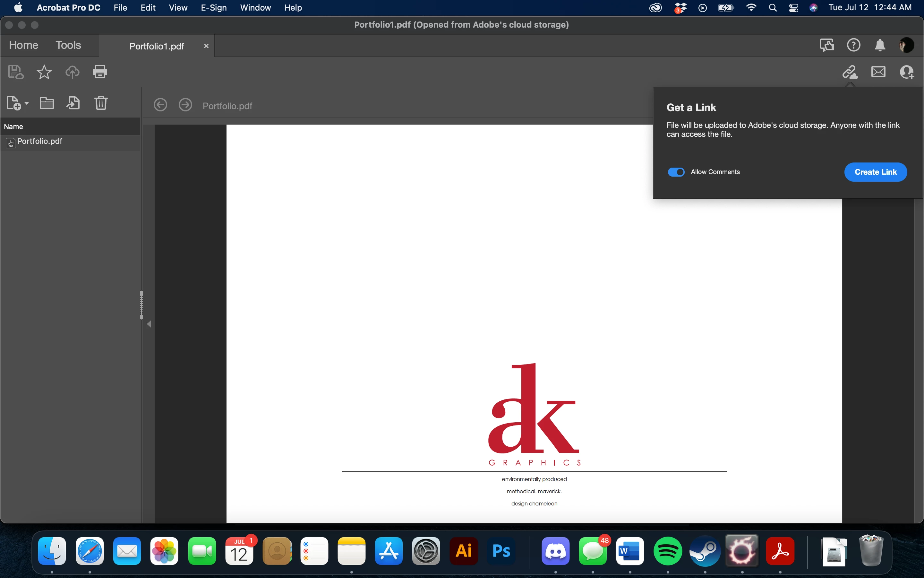Open the File menu
This screenshot has height=578, width=924.
tap(120, 8)
